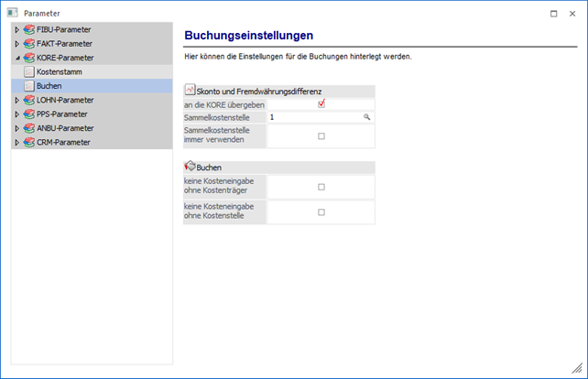
Task: Click the ANBU-Parameter stack icon
Action: point(29,128)
